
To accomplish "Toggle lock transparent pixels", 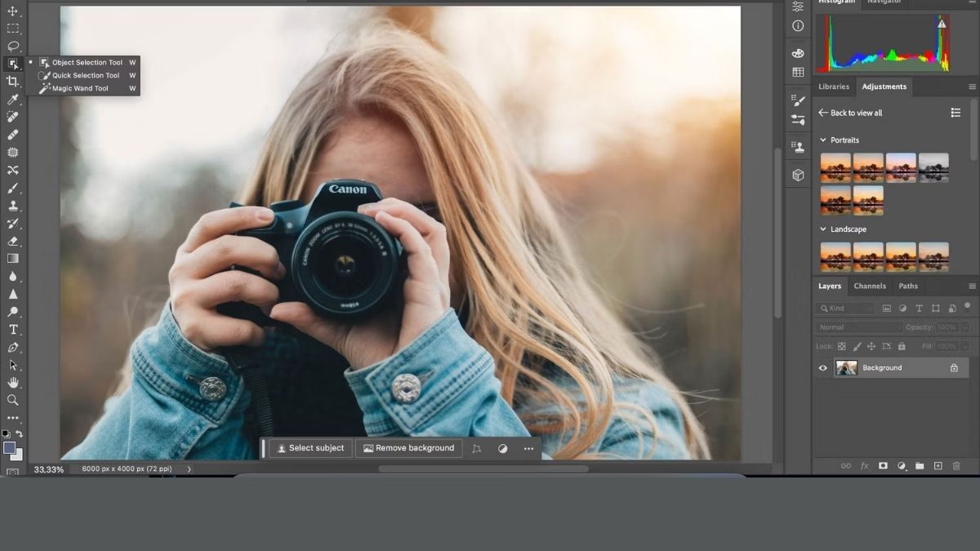I will tap(841, 346).
